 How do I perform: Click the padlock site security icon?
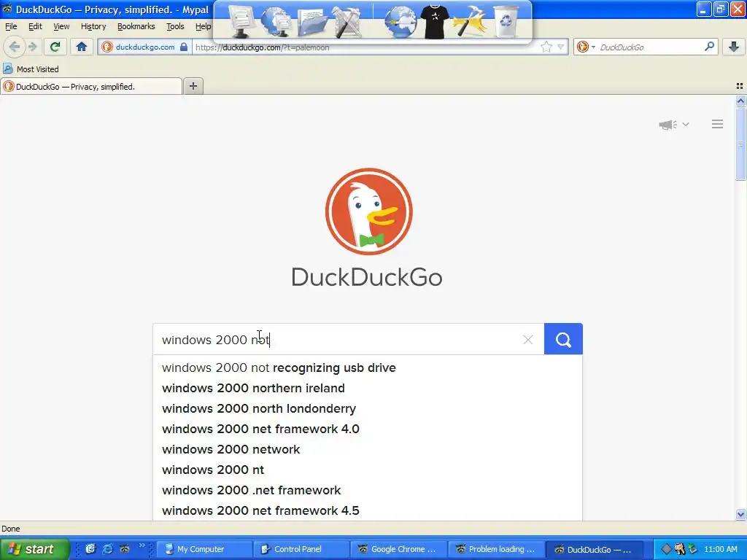coord(184,47)
